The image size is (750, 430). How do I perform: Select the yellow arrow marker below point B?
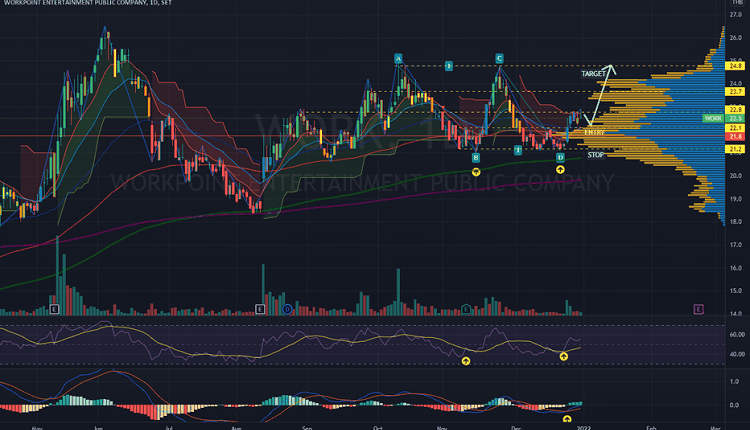(x=476, y=172)
